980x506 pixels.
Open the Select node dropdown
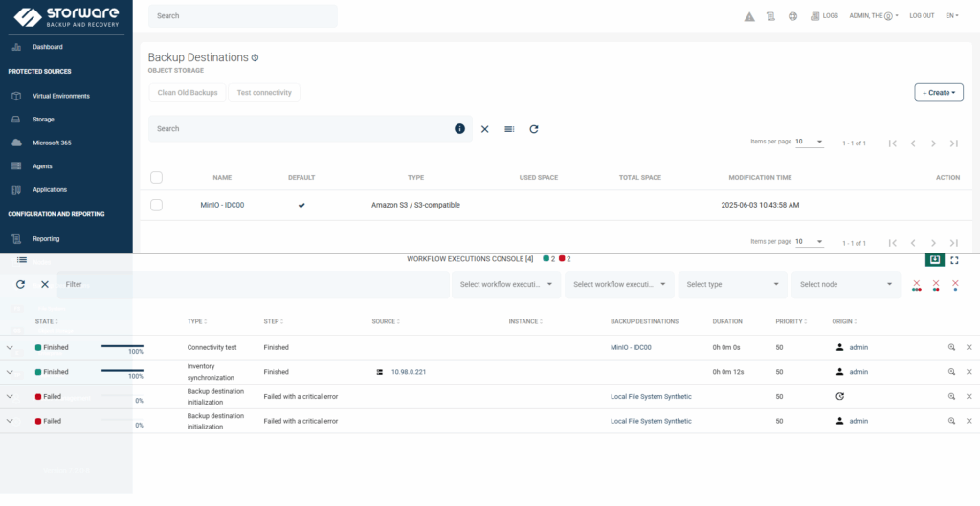(x=845, y=284)
